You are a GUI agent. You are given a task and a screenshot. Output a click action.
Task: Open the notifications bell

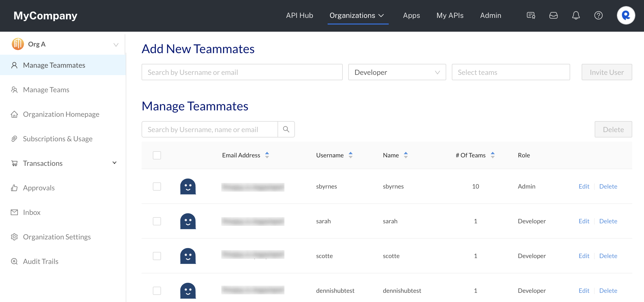click(x=576, y=15)
